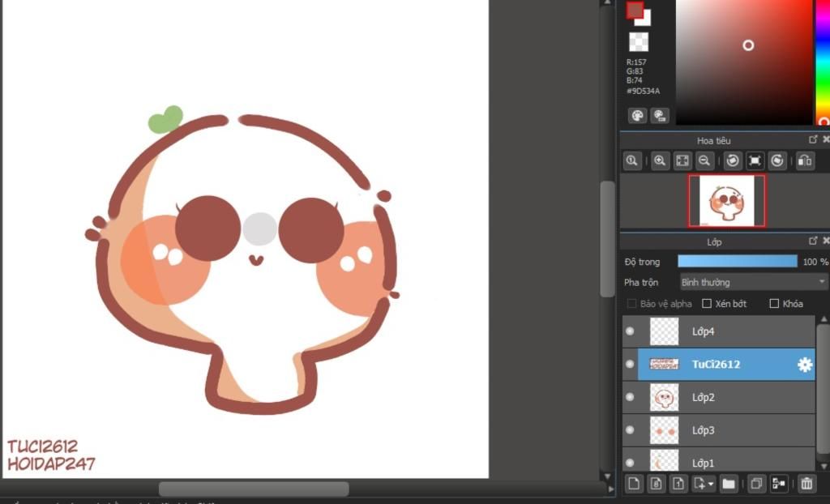Toggle visibility of Lớp4 layer
Viewport: 830px width, 504px height.
coord(630,331)
